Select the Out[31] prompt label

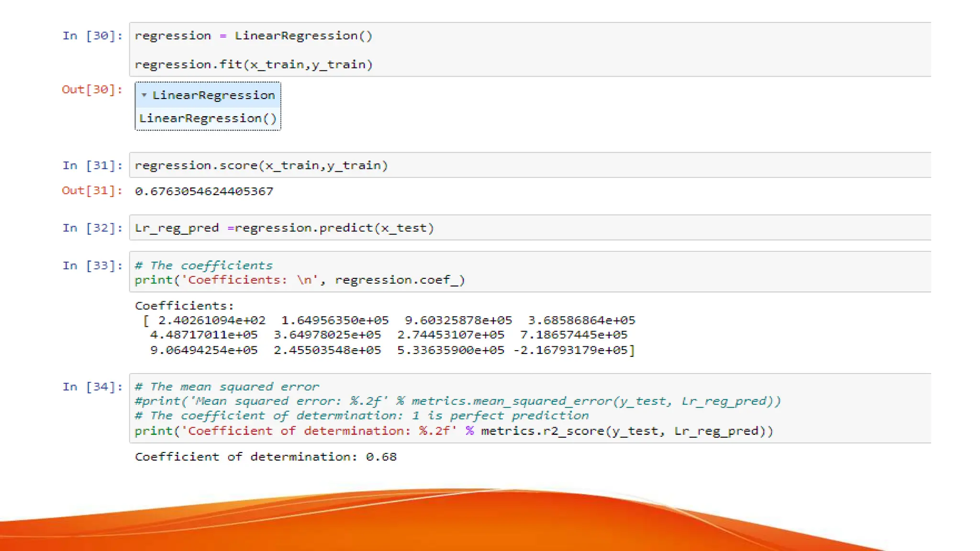(x=92, y=191)
